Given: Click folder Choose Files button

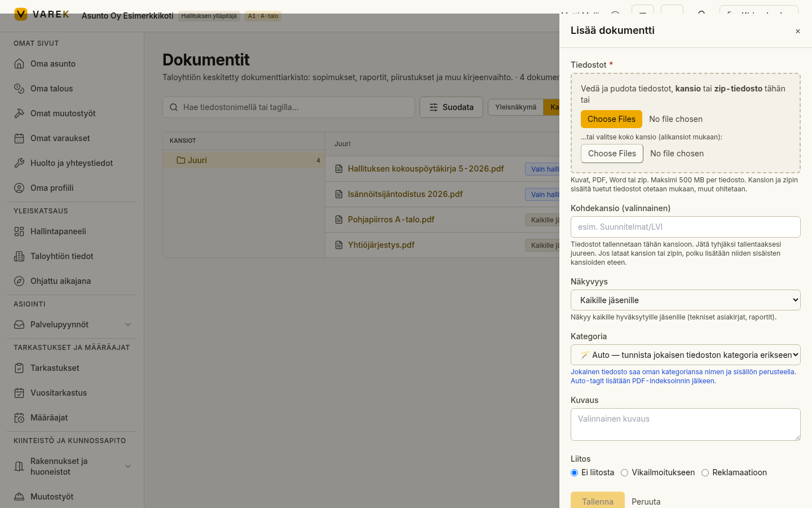Looking at the screenshot, I should 612,154.
